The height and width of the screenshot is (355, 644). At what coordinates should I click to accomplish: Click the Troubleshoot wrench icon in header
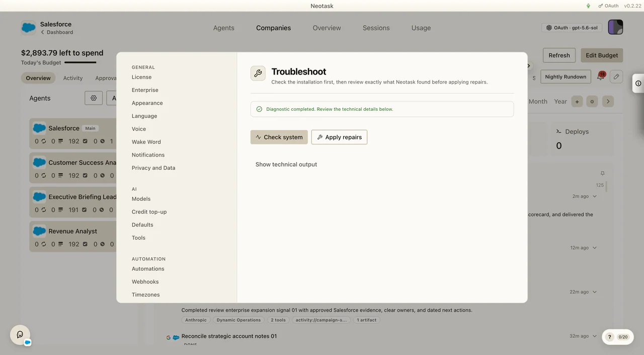tap(258, 73)
